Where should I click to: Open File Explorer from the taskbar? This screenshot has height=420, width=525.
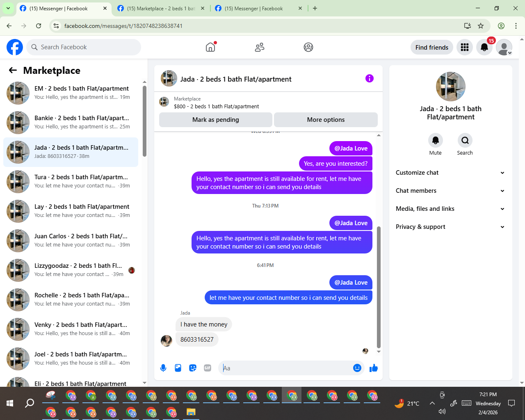pos(191,412)
